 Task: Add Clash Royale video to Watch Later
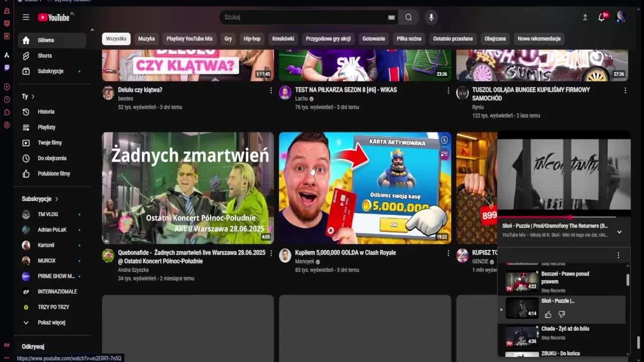pyautogui.click(x=444, y=140)
